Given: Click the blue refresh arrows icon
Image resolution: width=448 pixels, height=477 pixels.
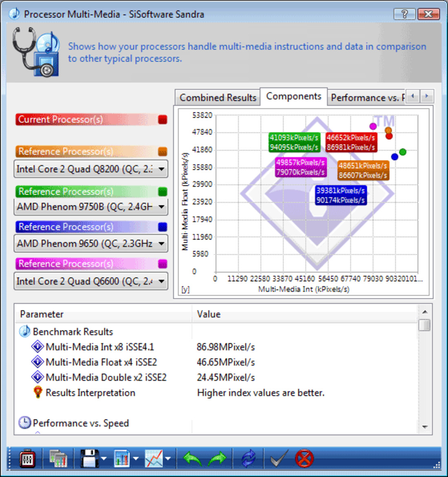Looking at the screenshot, I should point(249,458).
